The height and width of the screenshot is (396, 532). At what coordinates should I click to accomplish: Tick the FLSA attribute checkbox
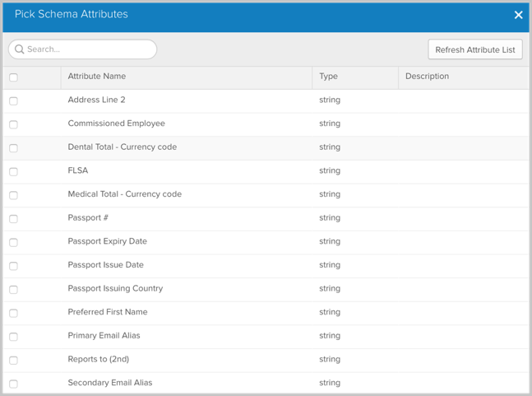[x=13, y=171]
